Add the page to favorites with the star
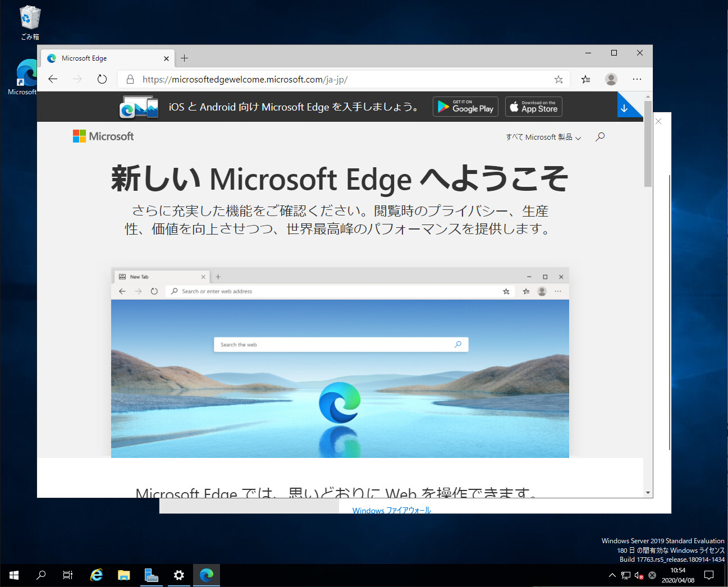The image size is (728, 587). pyautogui.click(x=558, y=79)
